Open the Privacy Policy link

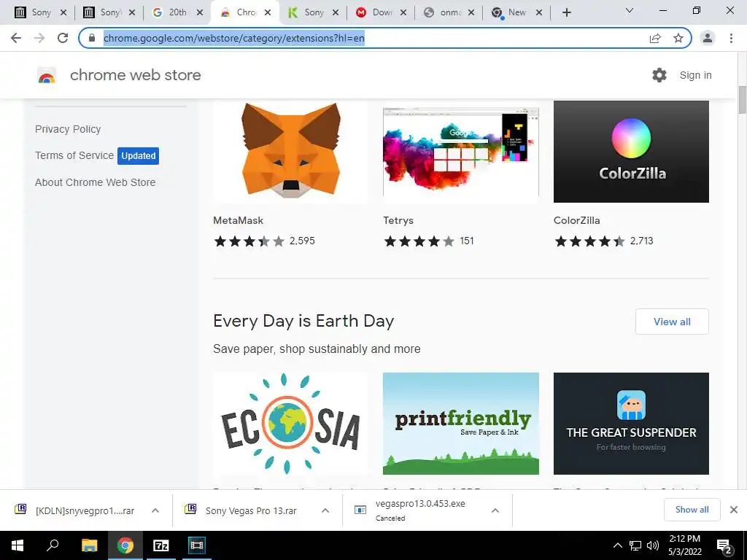68,129
